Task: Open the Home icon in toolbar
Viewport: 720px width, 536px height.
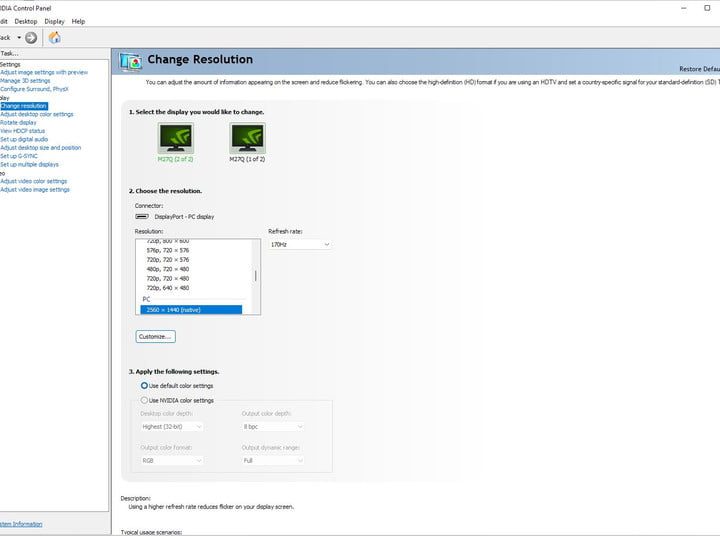Action: tap(55, 38)
